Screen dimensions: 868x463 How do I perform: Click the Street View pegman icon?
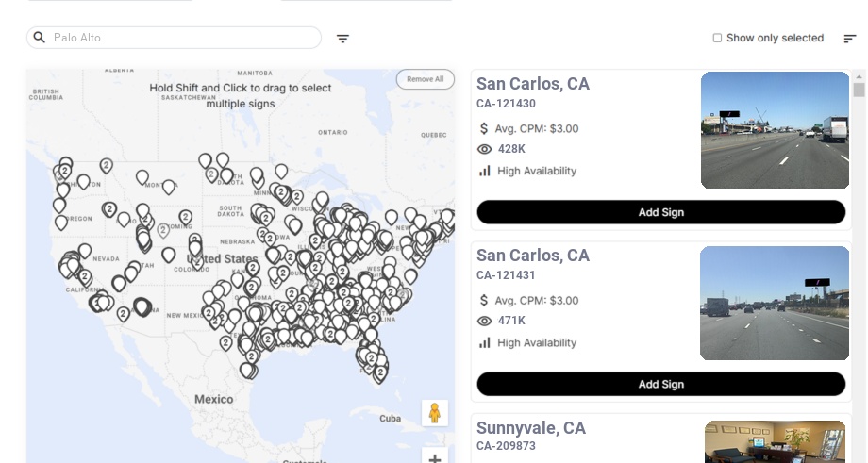[x=434, y=413]
